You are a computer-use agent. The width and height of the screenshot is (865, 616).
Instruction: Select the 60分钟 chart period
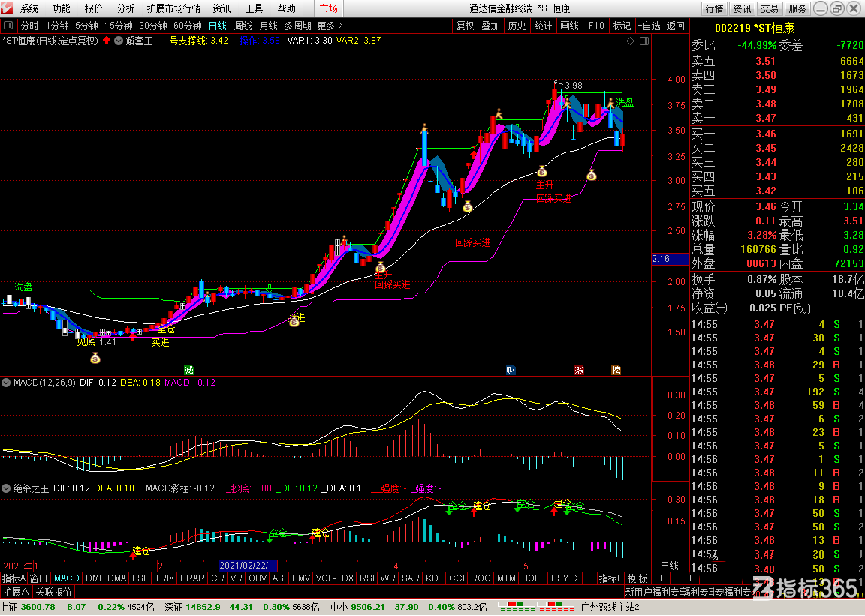click(x=188, y=26)
